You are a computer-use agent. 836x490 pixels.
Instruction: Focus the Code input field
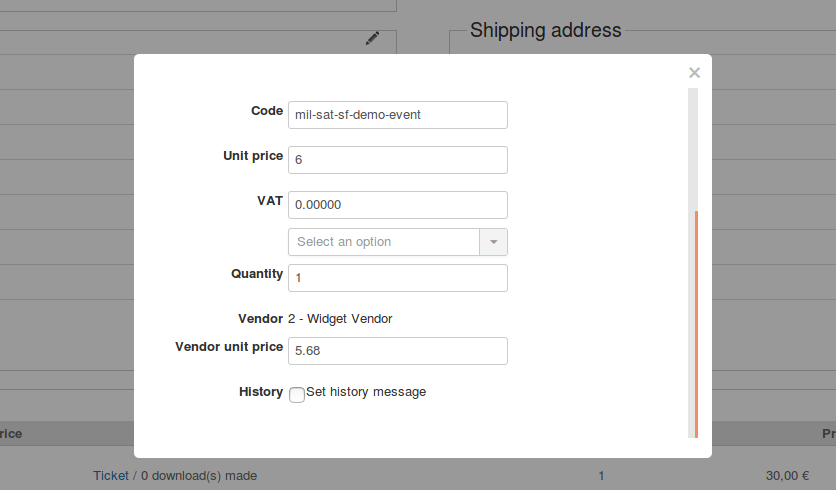click(x=397, y=115)
